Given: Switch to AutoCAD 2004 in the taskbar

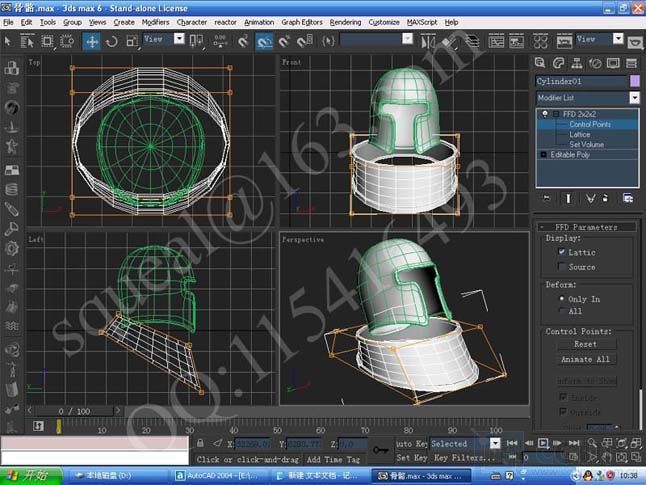Looking at the screenshot, I should pos(218,476).
